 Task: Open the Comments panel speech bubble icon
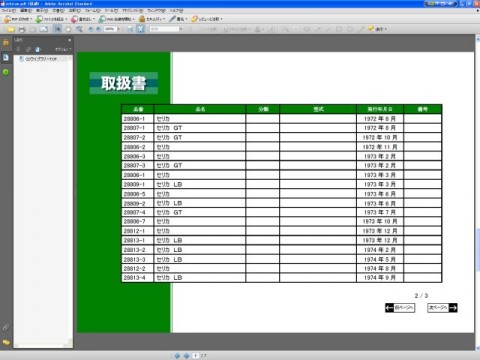pos(6,342)
